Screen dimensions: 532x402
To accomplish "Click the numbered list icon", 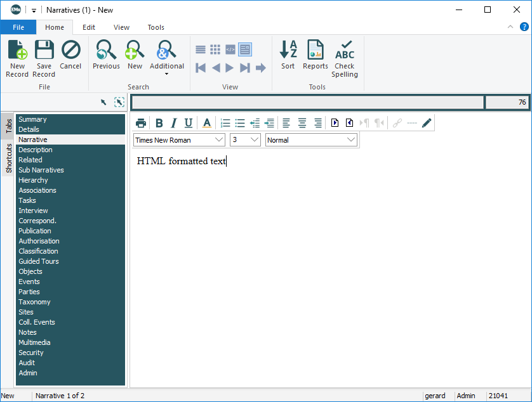I will (225, 123).
